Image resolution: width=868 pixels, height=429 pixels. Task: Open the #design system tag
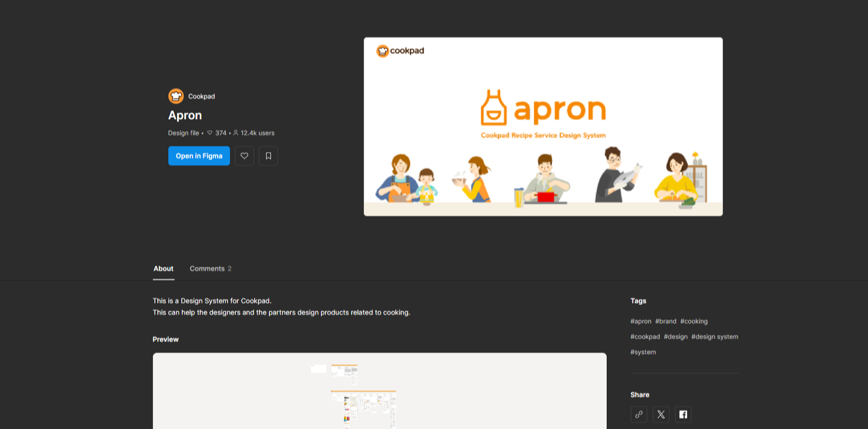click(x=715, y=337)
